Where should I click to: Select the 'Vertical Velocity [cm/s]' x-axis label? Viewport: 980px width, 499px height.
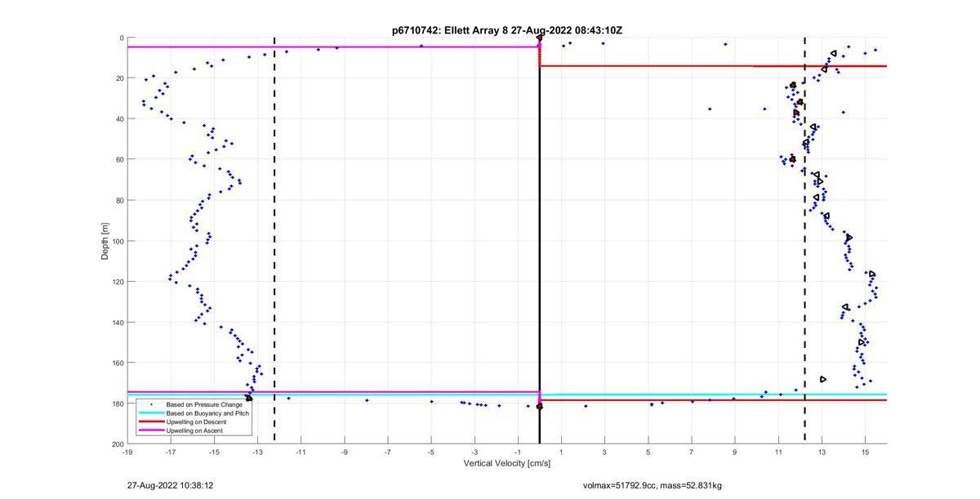click(507, 464)
